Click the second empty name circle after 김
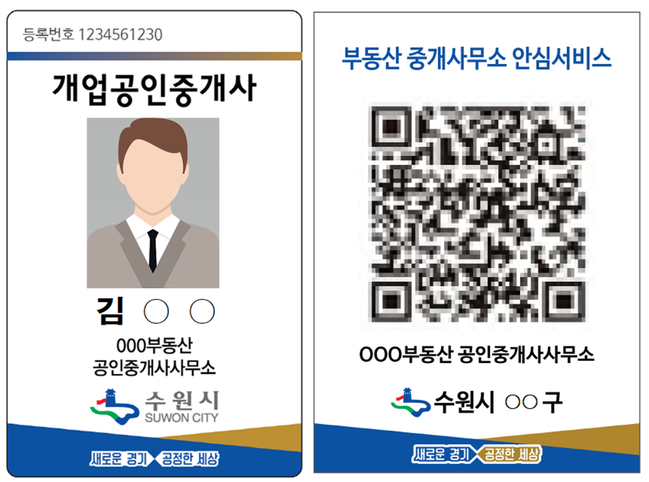 point(202,312)
